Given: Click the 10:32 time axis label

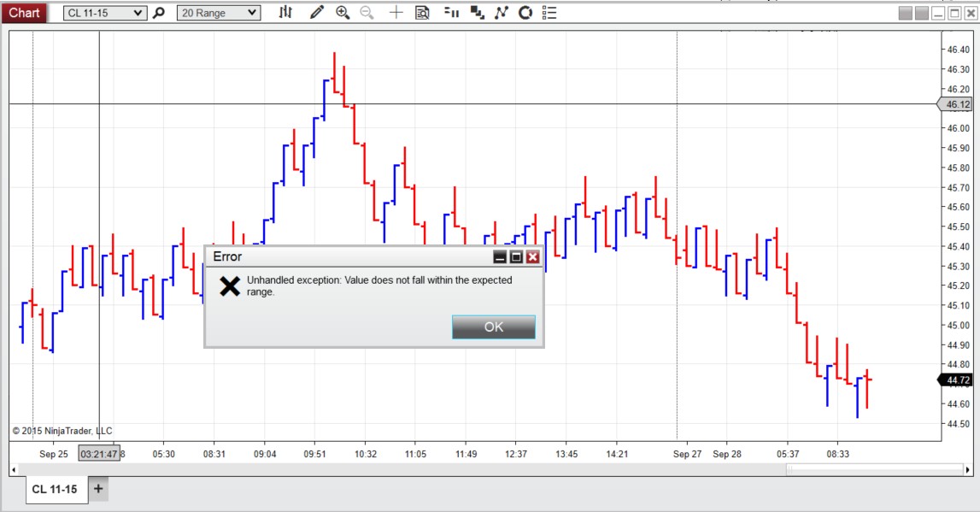Looking at the screenshot, I should pyautogui.click(x=366, y=454).
